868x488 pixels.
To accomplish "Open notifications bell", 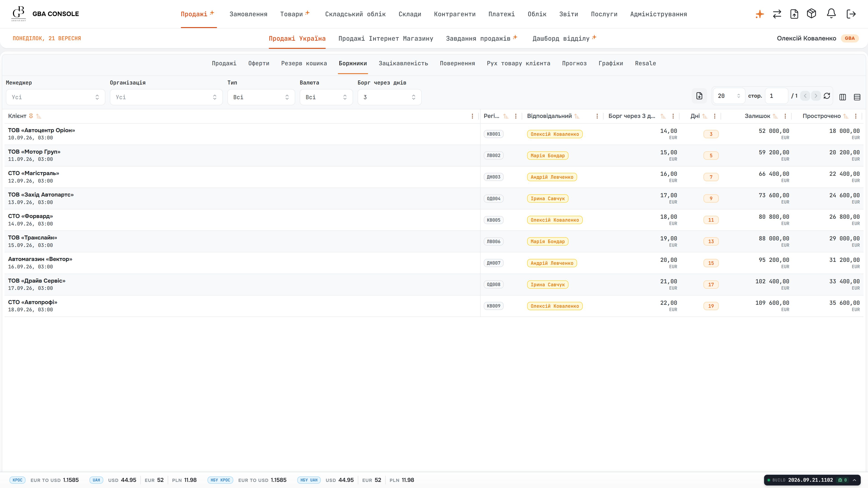I will (831, 14).
